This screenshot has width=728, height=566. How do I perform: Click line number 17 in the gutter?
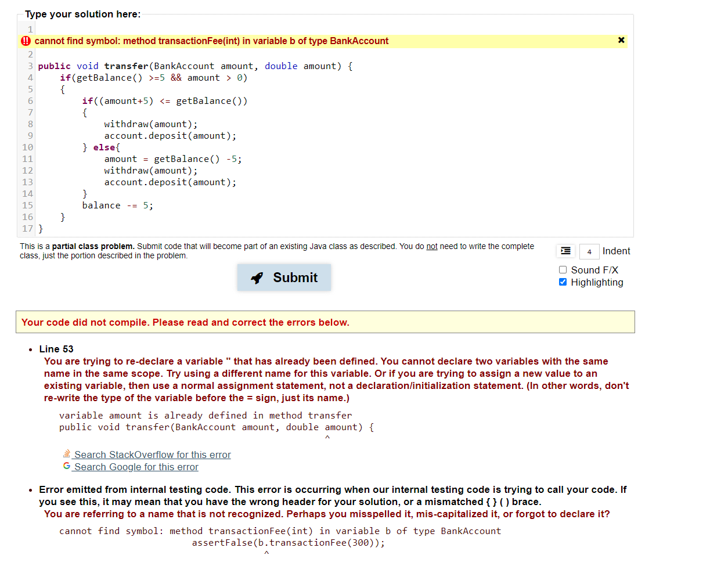[x=27, y=228]
